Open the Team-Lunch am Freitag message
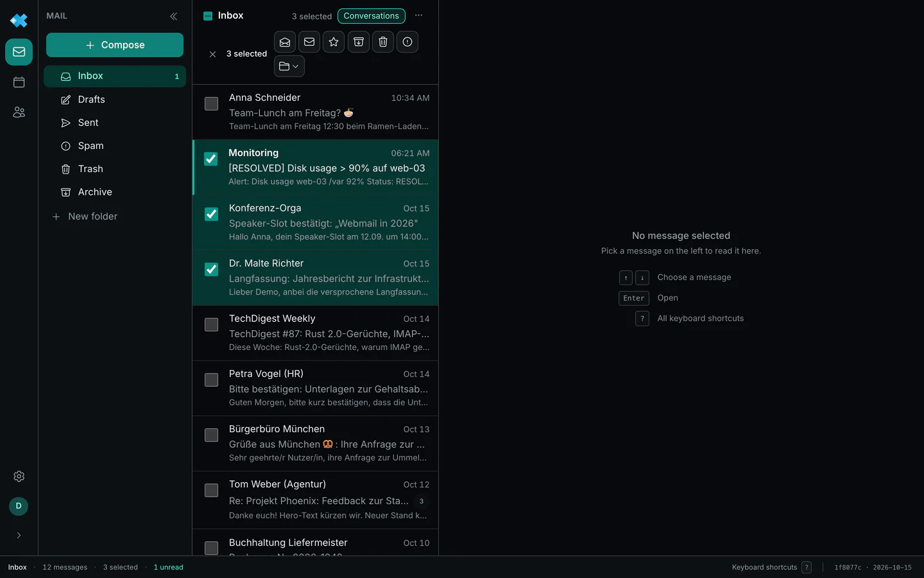 point(315,112)
